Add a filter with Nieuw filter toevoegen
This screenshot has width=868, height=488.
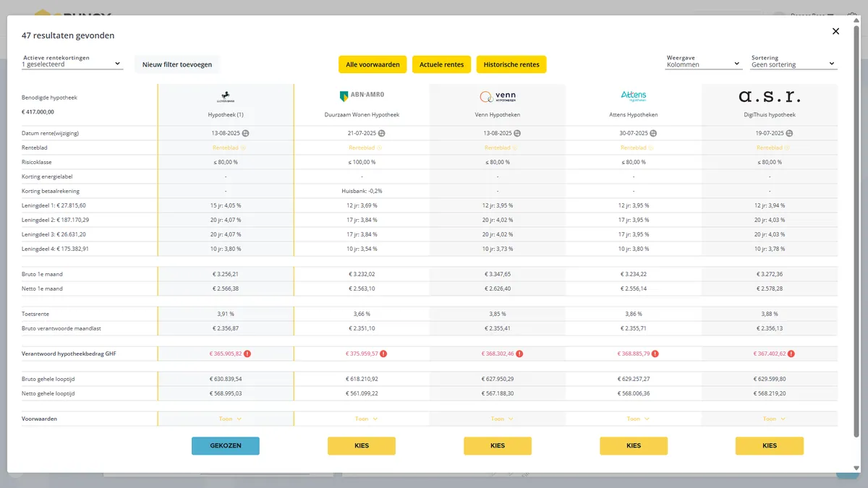(177, 64)
